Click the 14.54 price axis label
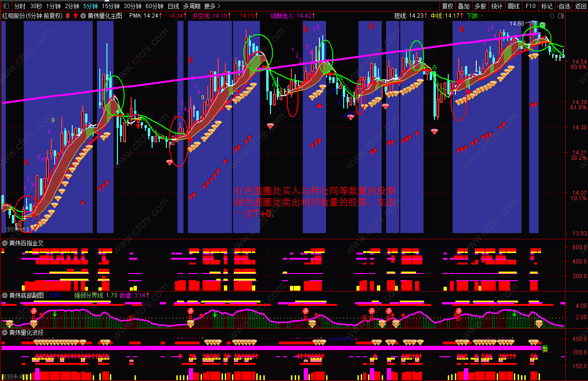This screenshot has height=381, width=588. coord(579,62)
